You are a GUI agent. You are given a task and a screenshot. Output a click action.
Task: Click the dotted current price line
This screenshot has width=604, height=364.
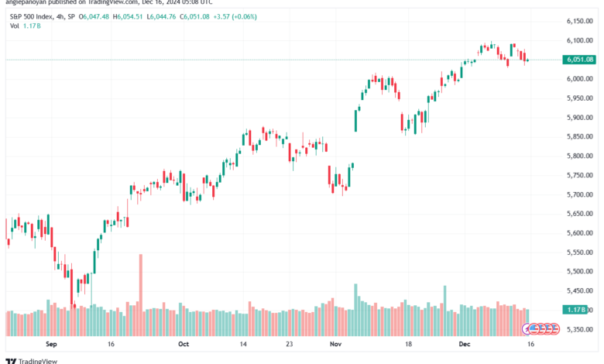284,60
